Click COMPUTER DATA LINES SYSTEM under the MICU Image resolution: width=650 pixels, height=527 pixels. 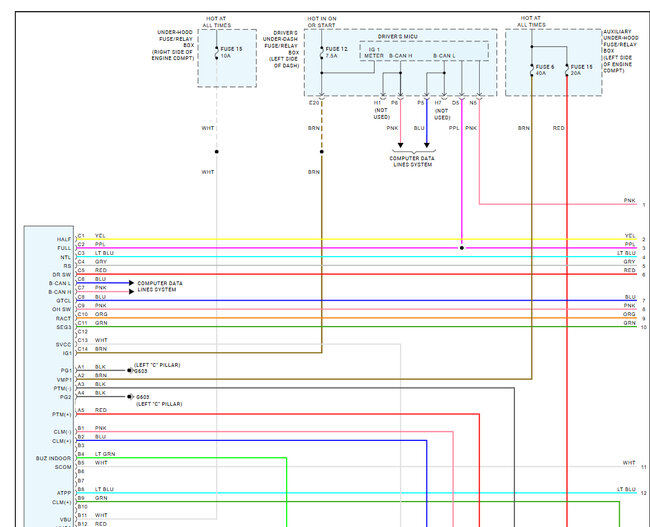(x=412, y=161)
